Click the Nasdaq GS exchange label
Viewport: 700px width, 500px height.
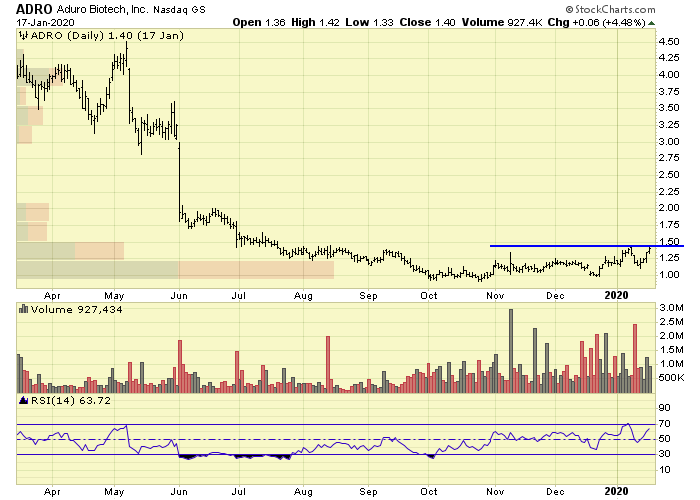(179, 9)
